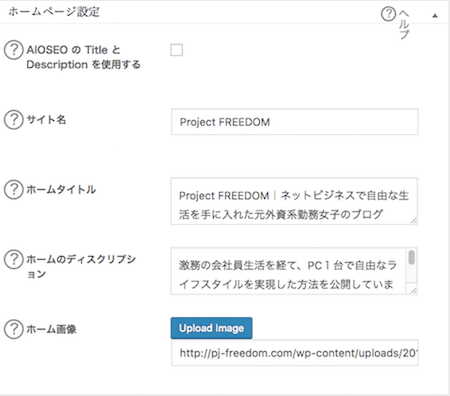The width and height of the screenshot is (450, 396).
Task: Click the help question-mark icon beside ヘルプ
Action: tap(388, 14)
